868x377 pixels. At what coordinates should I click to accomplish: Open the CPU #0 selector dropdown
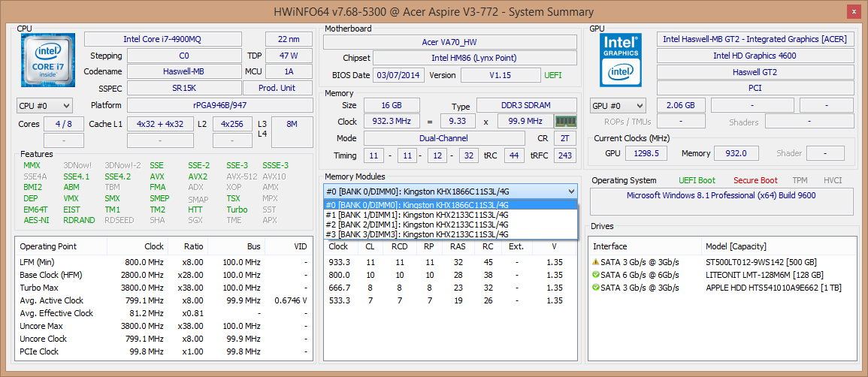[45, 106]
